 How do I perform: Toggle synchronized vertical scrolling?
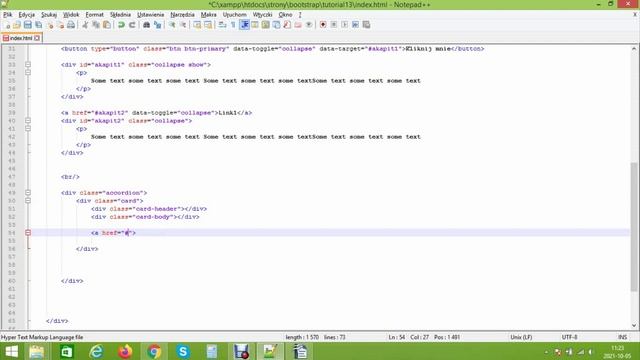tap(197, 25)
